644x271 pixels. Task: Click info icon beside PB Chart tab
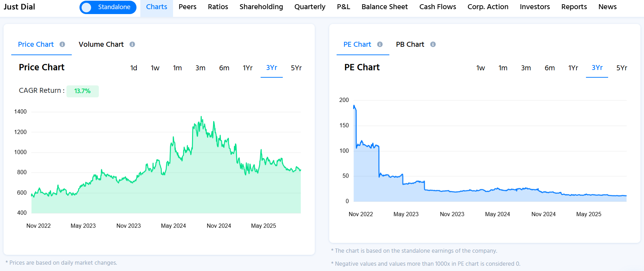click(x=433, y=44)
